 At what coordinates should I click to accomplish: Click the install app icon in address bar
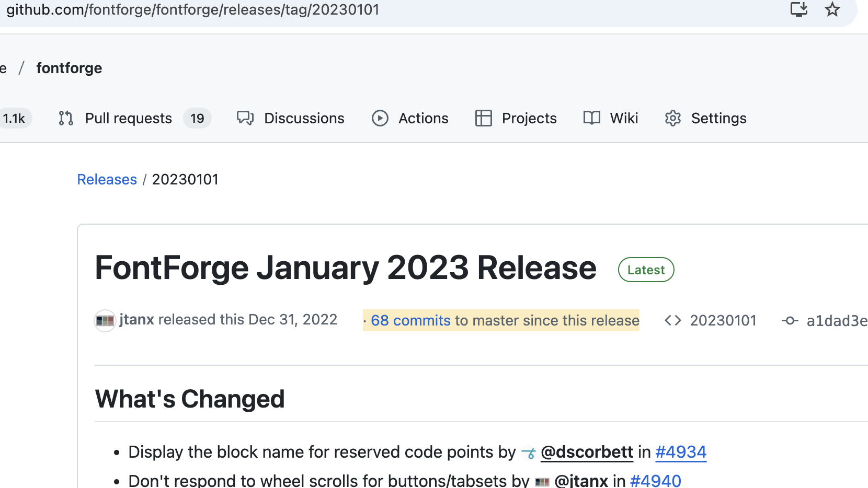click(798, 9)
